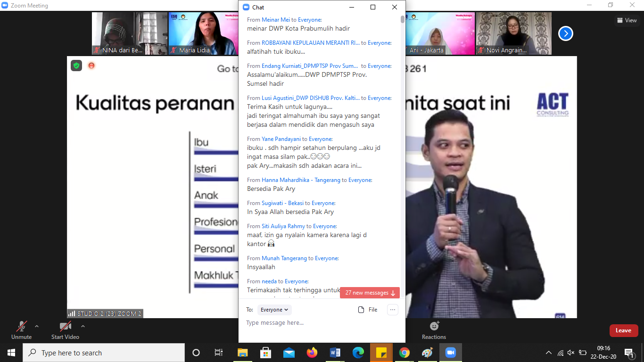The width and height of the screenshot is (644, 362).
Task: Open the chat more options ellipsis
Action: [x=392, y=310]
